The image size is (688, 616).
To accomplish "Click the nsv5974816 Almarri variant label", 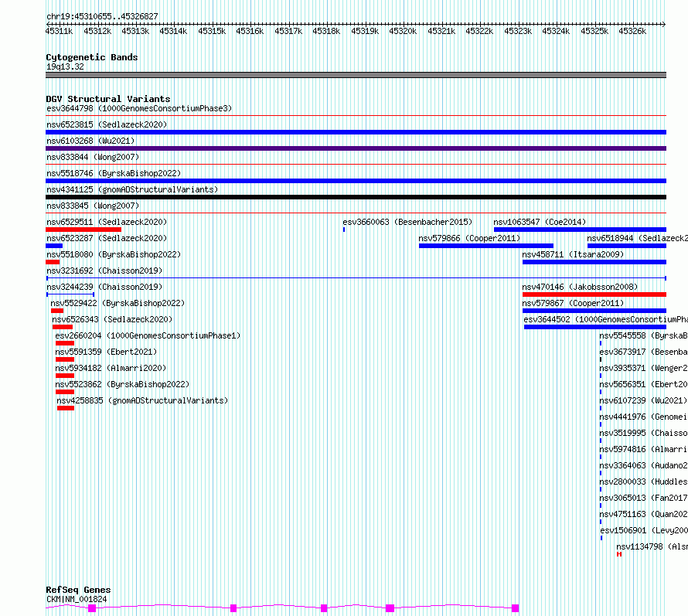I will pyautogui.click(x=644, y=449).
